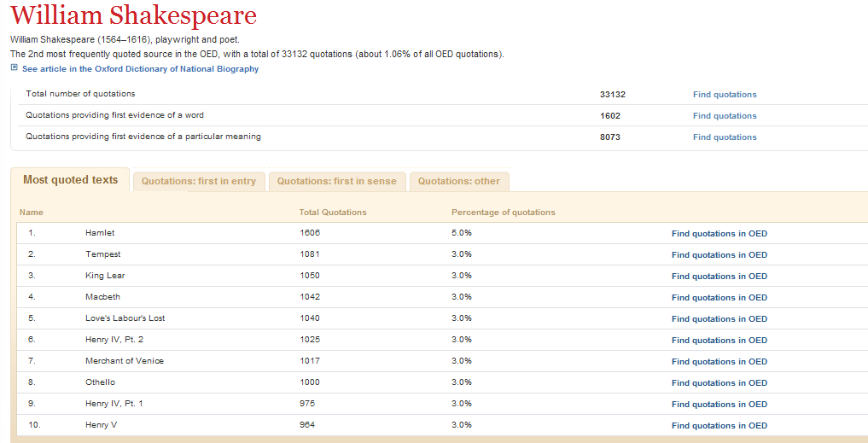Click the 1000 quotations count for Othello
The width and height of the screenshot is (868, 443).
tap(310, 382)
